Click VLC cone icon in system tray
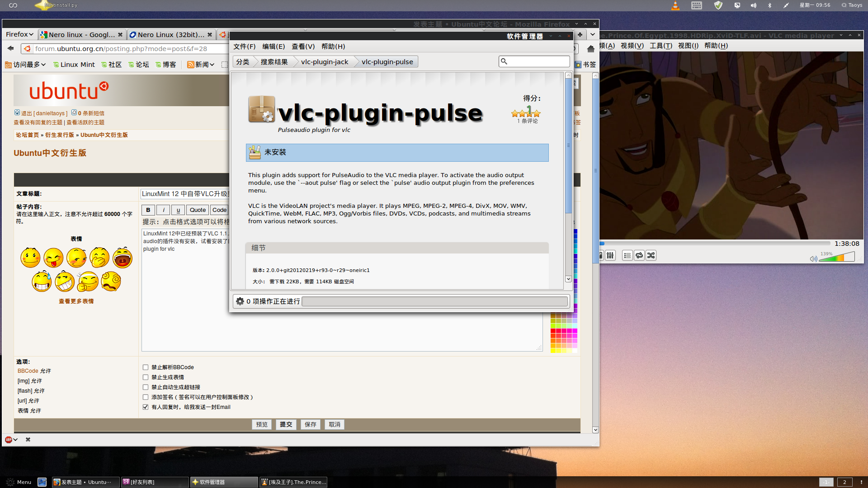 [675, 5]
